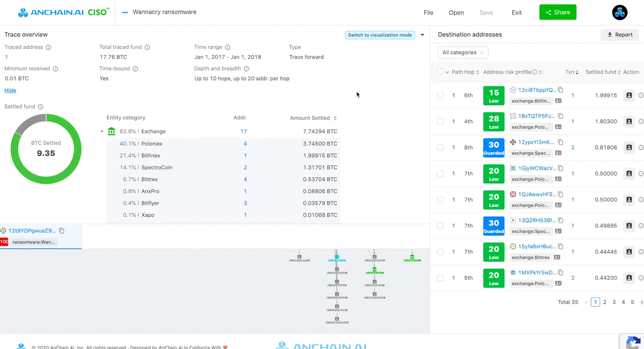Show info for the 0.44445 row
Screen dimensions: 644x349
[641, 252]
